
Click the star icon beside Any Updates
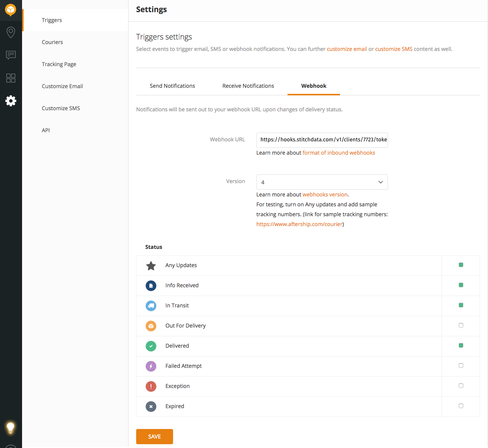(x=151, y=266)
